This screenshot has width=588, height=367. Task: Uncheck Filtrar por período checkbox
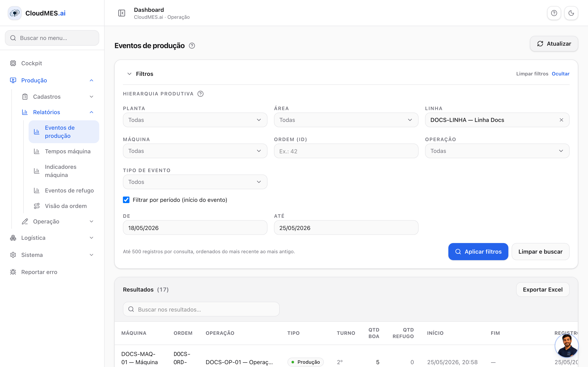tap(126, 200)
